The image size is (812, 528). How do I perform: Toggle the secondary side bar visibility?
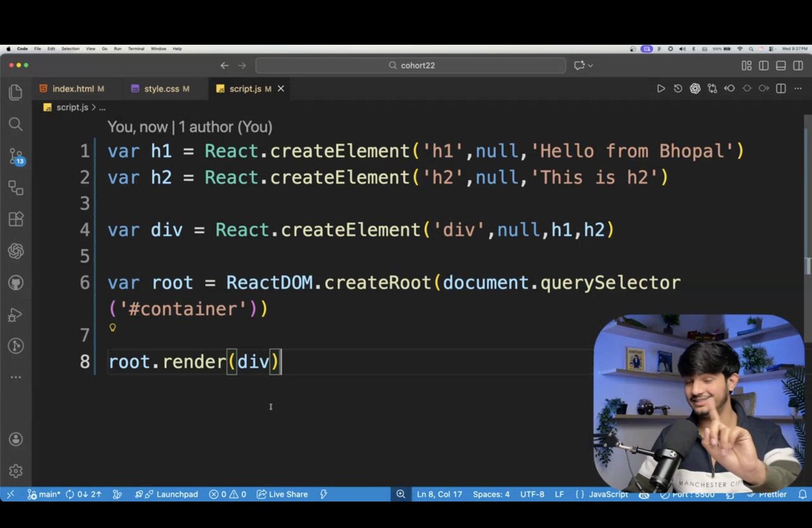tap(798, 65)
